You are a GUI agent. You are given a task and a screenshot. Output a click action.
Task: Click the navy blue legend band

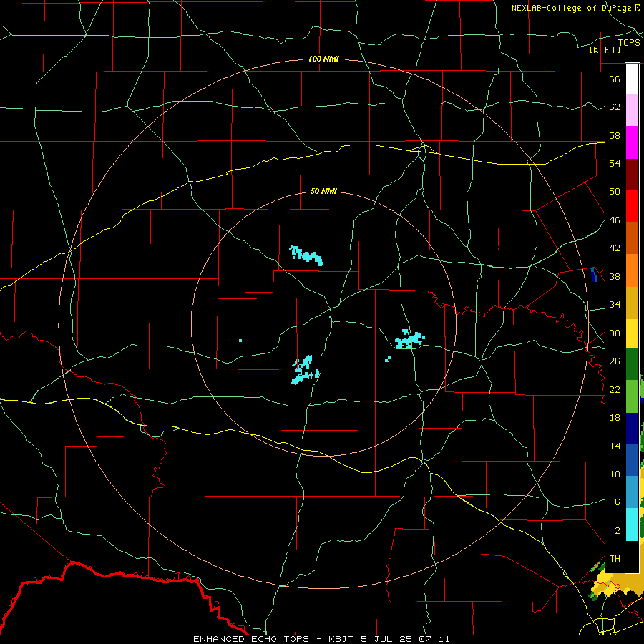pos(632,429)
